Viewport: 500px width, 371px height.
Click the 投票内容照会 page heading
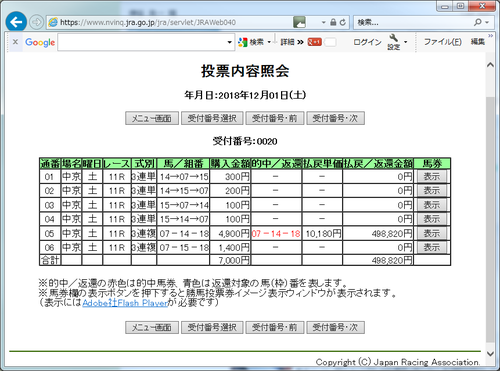point(245,71)
